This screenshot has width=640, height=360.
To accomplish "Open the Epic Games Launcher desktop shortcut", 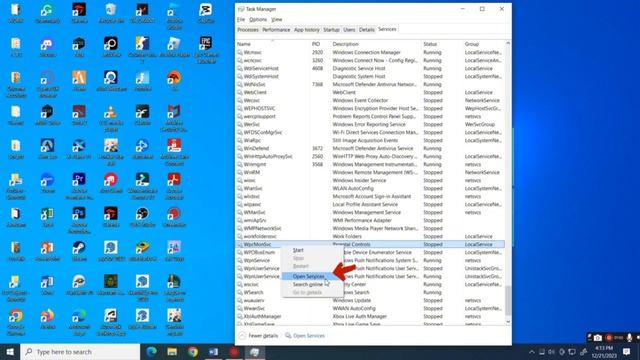I will 206,49.
